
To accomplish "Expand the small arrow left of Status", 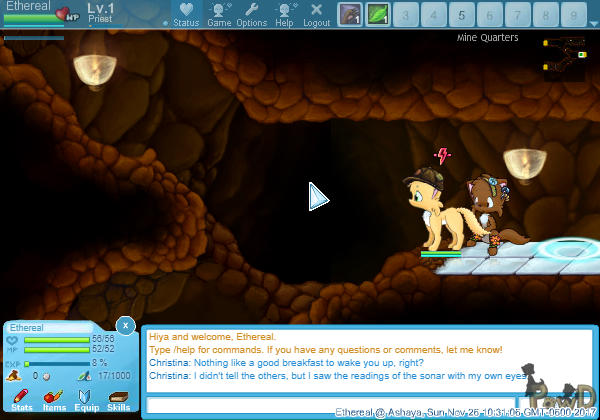I will click(x=164, y=21).
